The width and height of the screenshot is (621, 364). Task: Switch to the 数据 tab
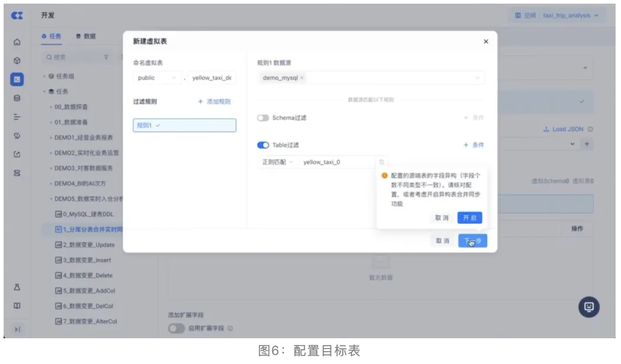(x=86, y=36)
